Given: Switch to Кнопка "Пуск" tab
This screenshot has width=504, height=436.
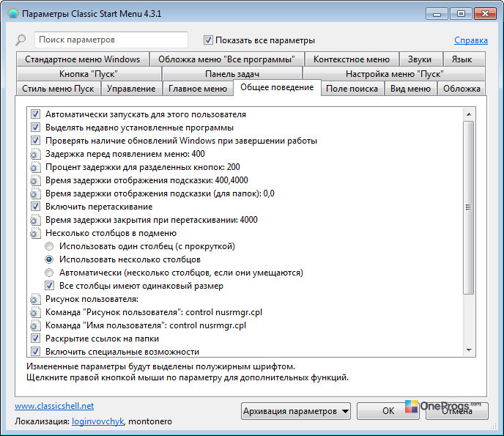Looking at the screenshot, I should [89, 74].
